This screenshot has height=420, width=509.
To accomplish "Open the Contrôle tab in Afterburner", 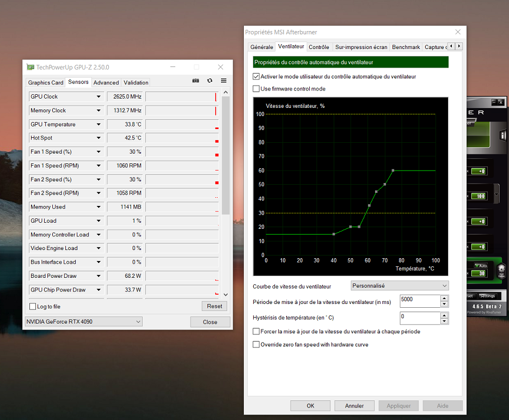I will 318,47.
